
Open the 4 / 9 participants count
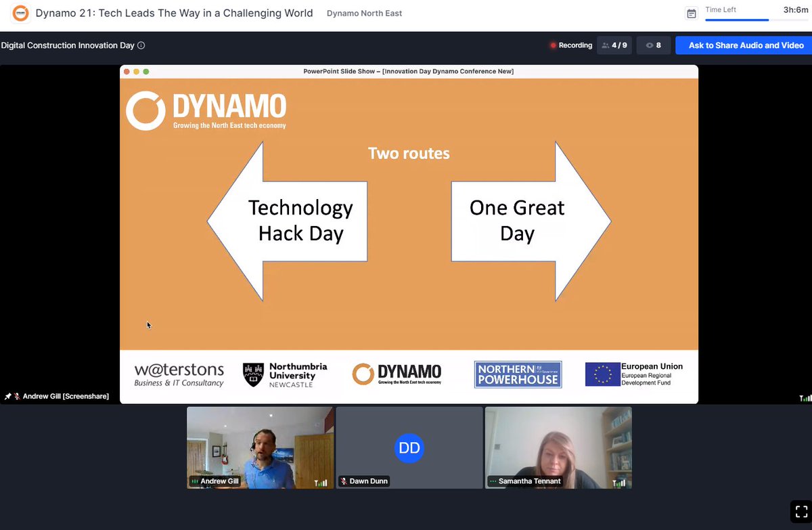(x=614, y=45)
